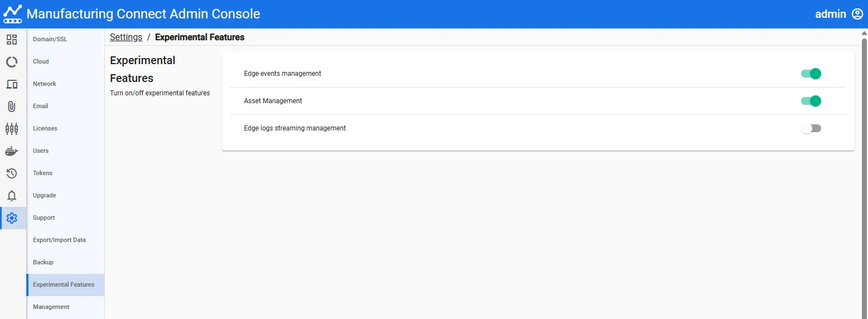This screenshot has height=319, width=868.
Task: Click the page vertical scrollbar
Action: click(865, 178)
